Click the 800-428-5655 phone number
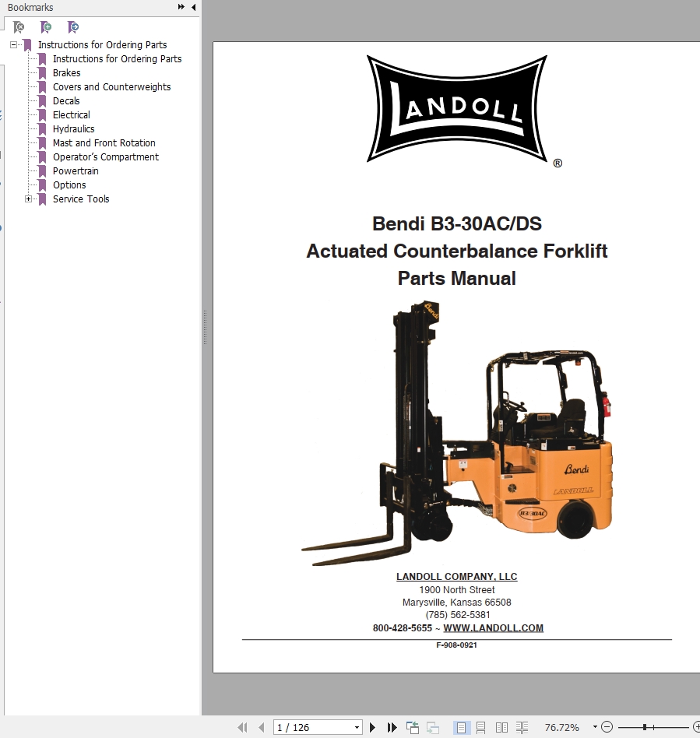Image resolution: width=700 pixels, height=738 pixels. 402,628
